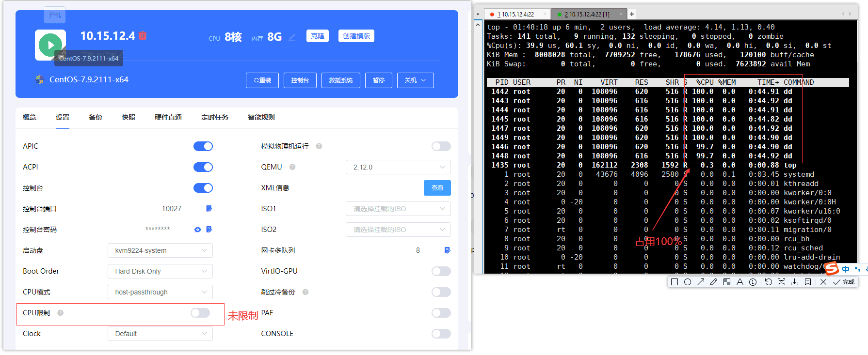Open help icon beside 模拟物理机运行
This screenshot has width=868, height=355.
319,146
